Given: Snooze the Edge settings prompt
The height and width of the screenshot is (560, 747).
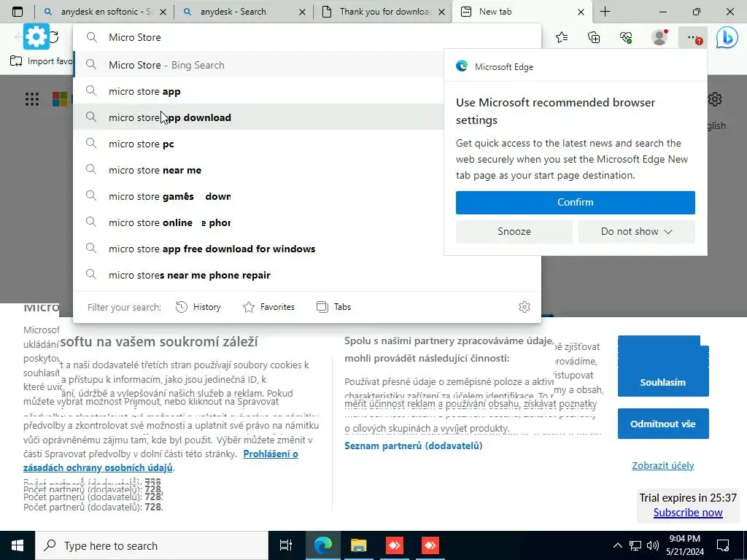Looking at the screenshot, I should [x=514, y=231].
